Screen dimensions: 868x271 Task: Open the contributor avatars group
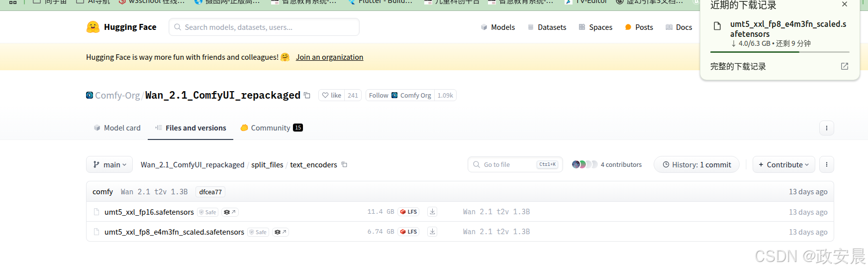584,164
